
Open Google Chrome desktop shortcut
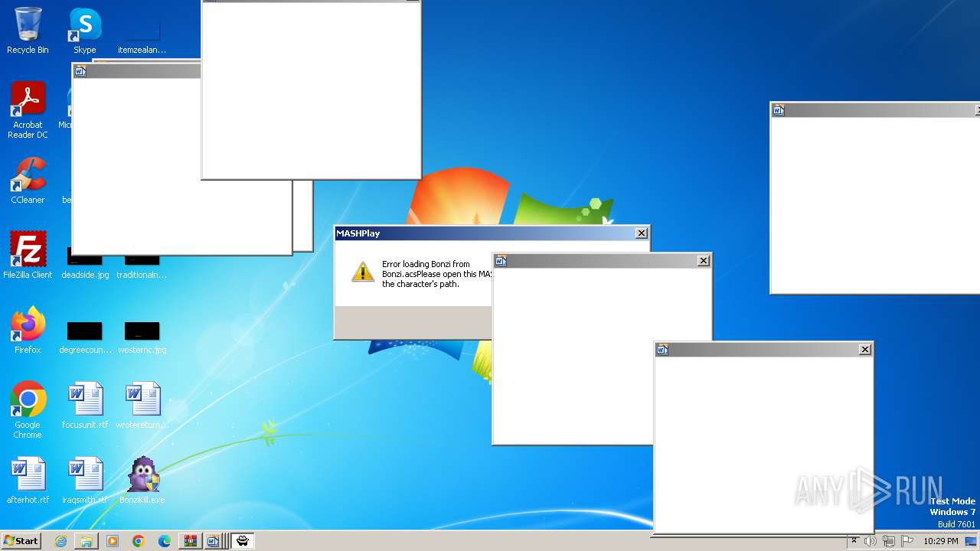[28, 409]
